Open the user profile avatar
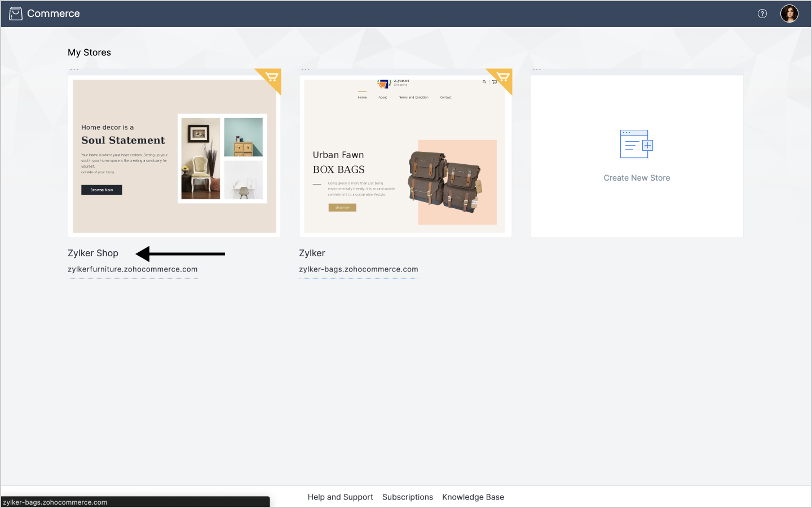 click(x=789, y=14)
